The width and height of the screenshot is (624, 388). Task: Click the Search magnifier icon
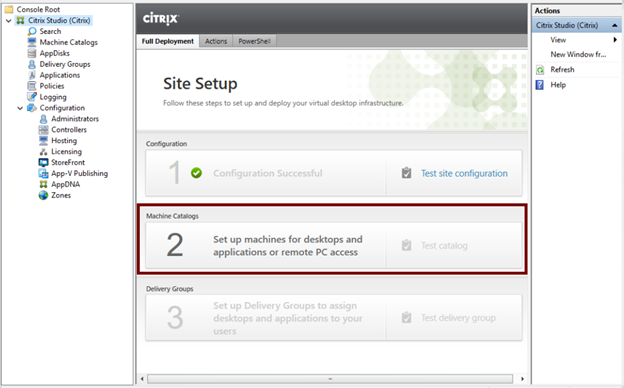pyautogui.click(x=32, y=31)
